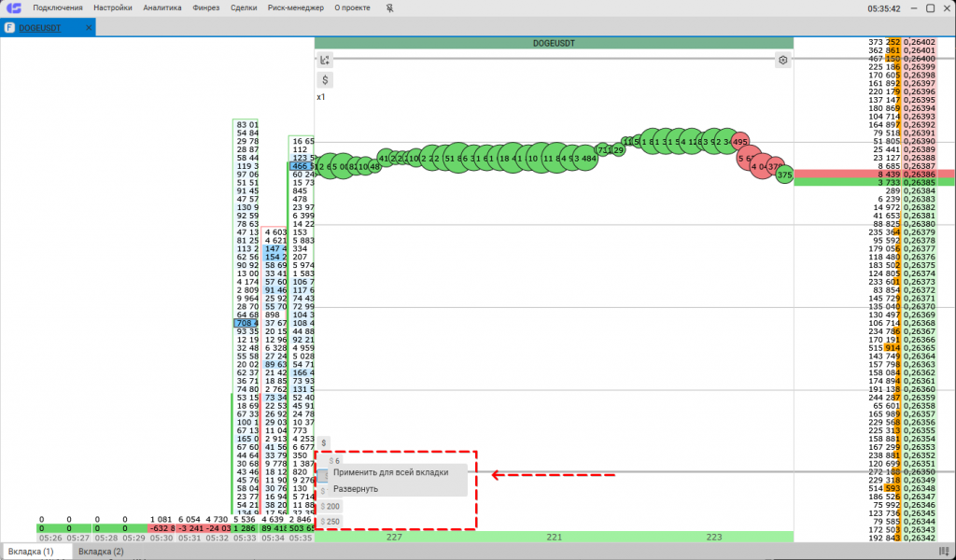Open chart settings with the gear icon
Screen dimensions: 956x560
pyautogui.click(x=783, y=60)
